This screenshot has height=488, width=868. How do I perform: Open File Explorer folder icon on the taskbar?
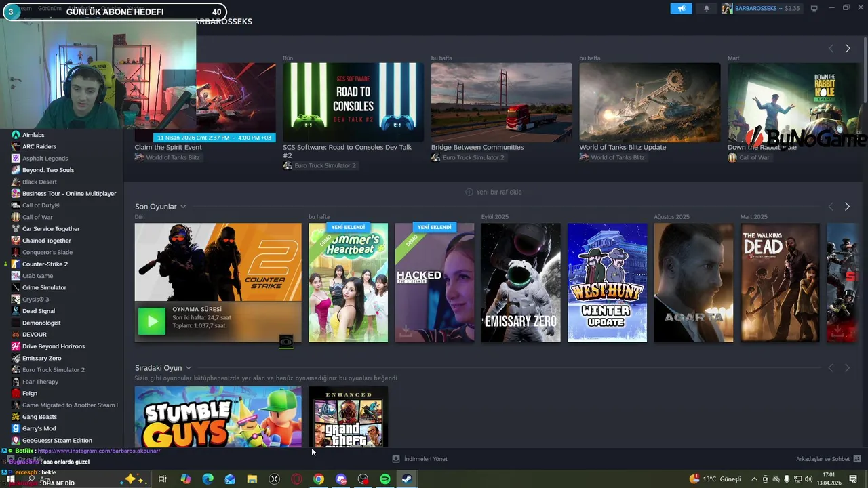[x=252, y=479]
